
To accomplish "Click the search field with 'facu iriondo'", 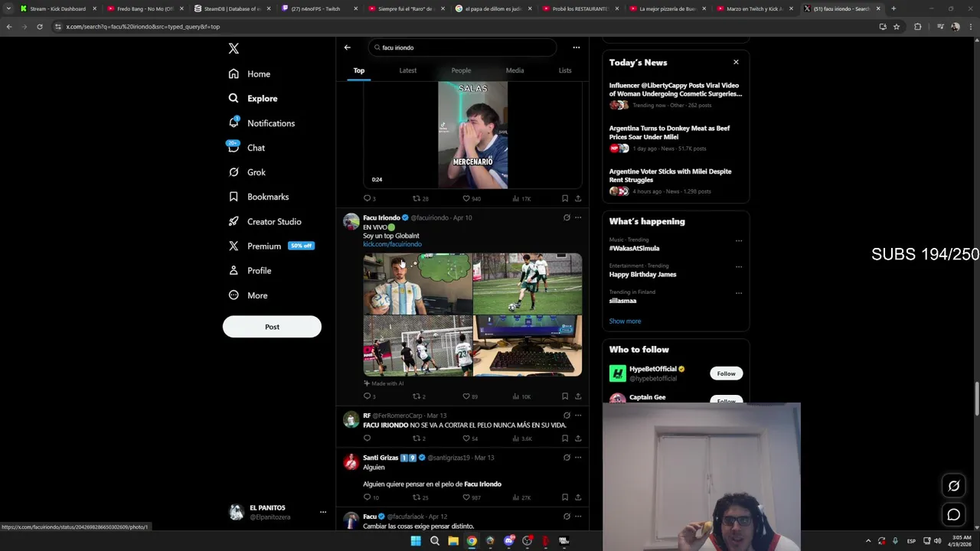I will 462,47.
